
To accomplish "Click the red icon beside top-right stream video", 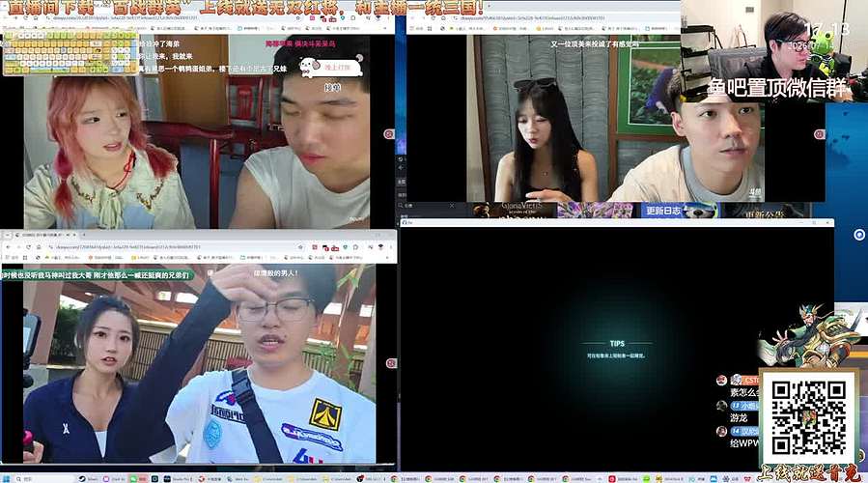I will coord(820,134).
